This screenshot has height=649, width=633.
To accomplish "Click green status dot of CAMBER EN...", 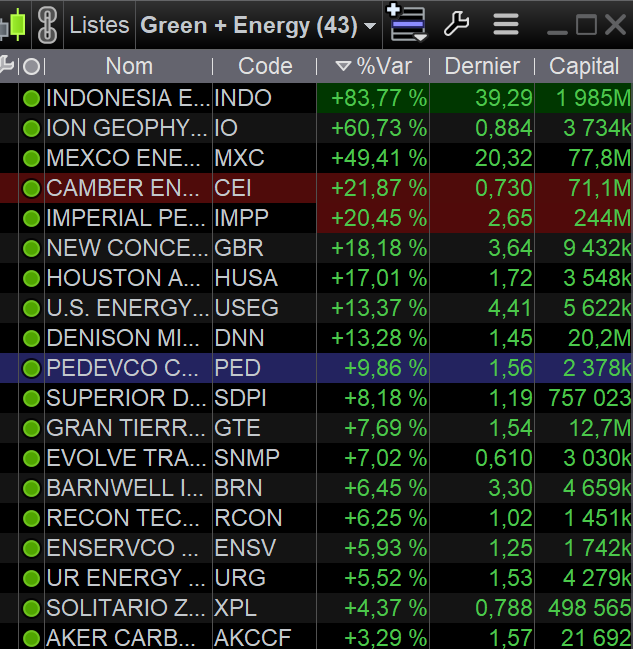I will [x=31, y=188].
